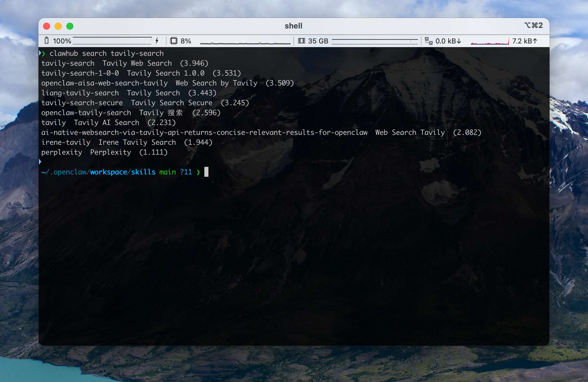
Task: Click the terminal cursor block at prompt
Action: tap(206, 172)
